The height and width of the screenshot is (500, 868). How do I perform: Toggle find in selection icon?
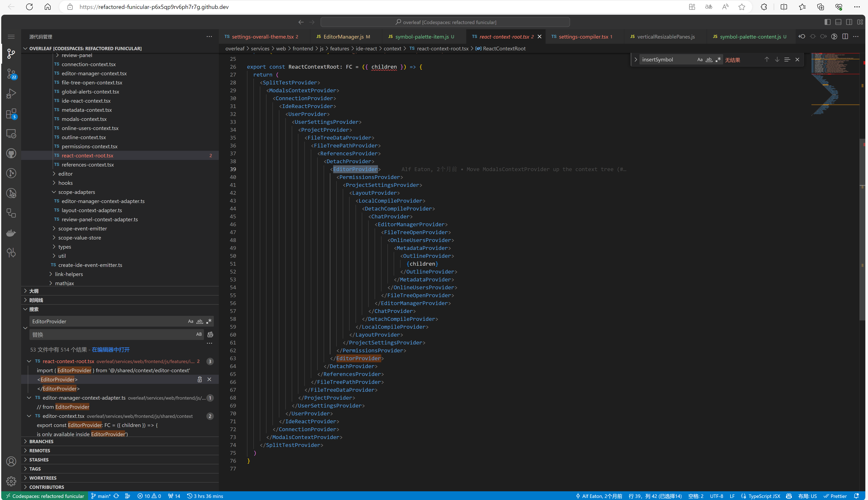coord(787,59)
